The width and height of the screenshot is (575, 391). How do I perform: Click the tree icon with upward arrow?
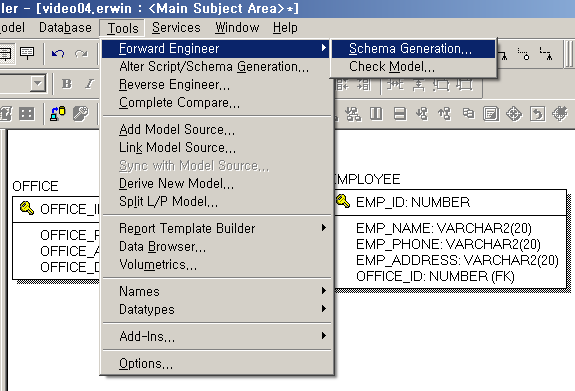click(x=445, y=114)
